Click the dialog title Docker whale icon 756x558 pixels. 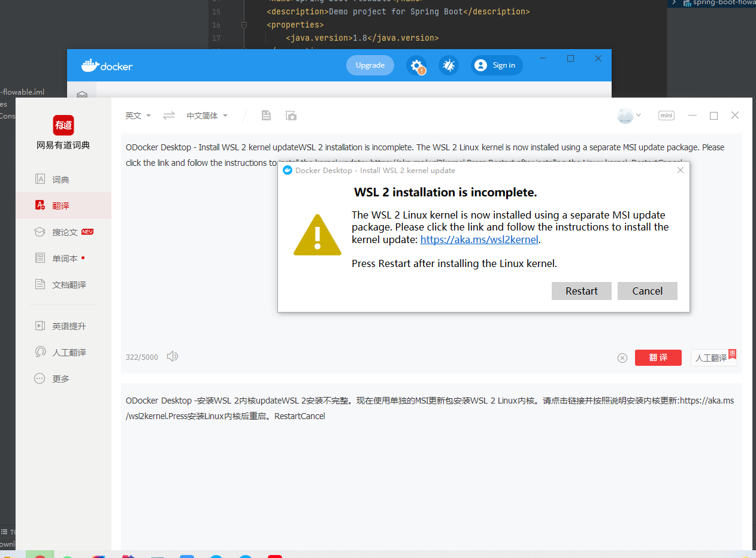288,171
